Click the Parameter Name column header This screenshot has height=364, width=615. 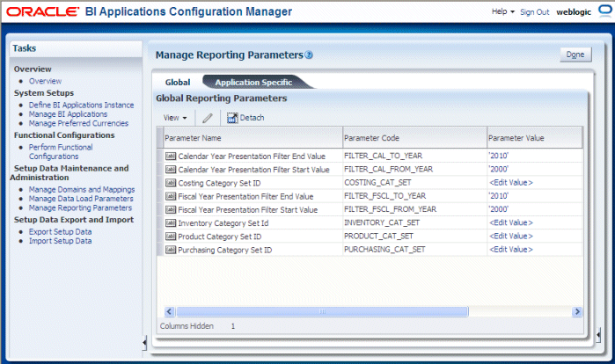tap(253, 137)
